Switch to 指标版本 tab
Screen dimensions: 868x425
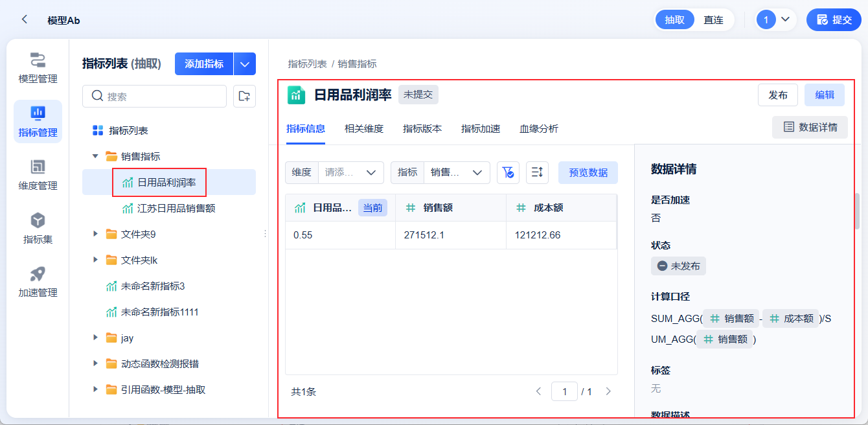pyautogui.click(x=422, y=128)
